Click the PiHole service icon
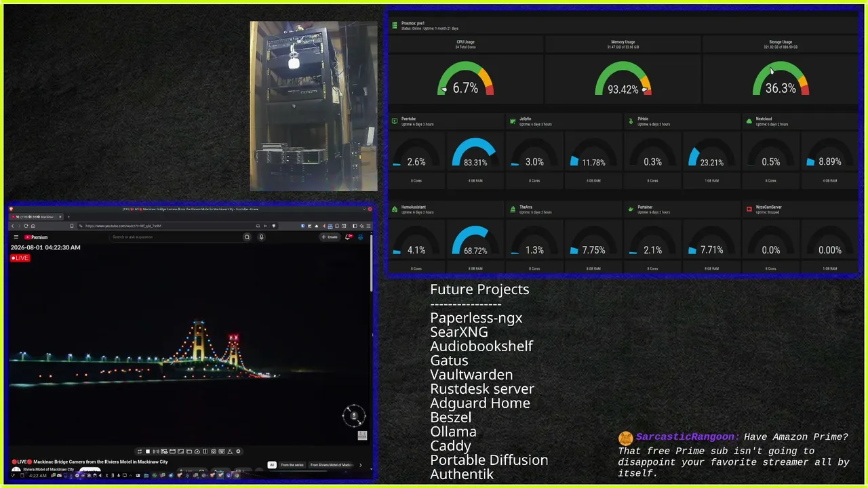This screenshot has height=488, width=868. click(631, 121)
